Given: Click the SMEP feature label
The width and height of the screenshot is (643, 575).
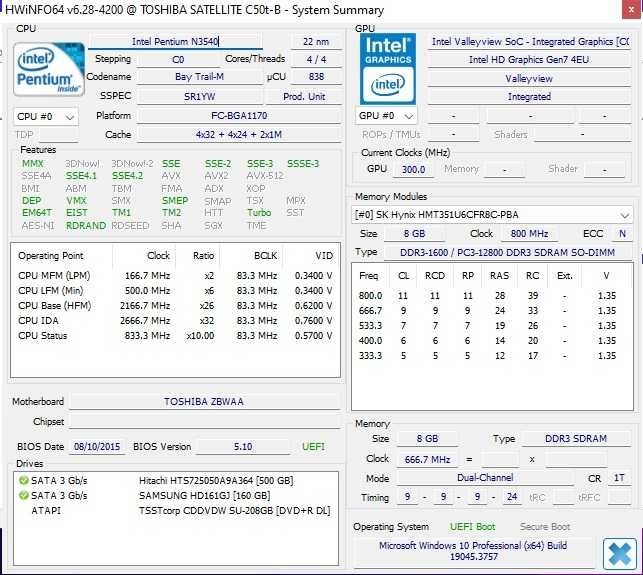Looking at the screenshot, I should (x=175, y=201).
